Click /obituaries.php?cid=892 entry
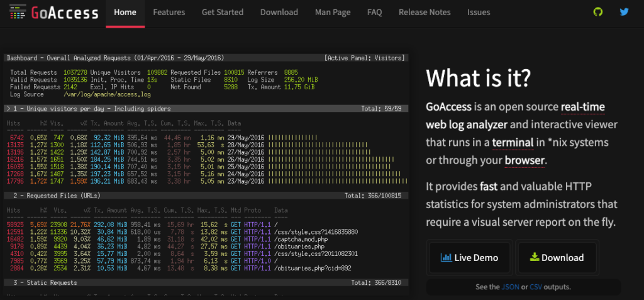 pos(313,269)
